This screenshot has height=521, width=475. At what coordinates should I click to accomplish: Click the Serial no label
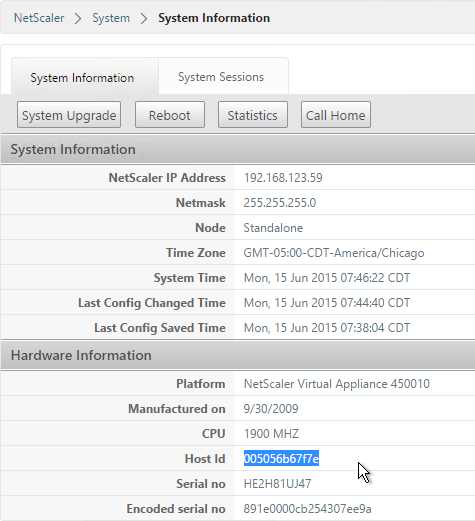point(201,484)
